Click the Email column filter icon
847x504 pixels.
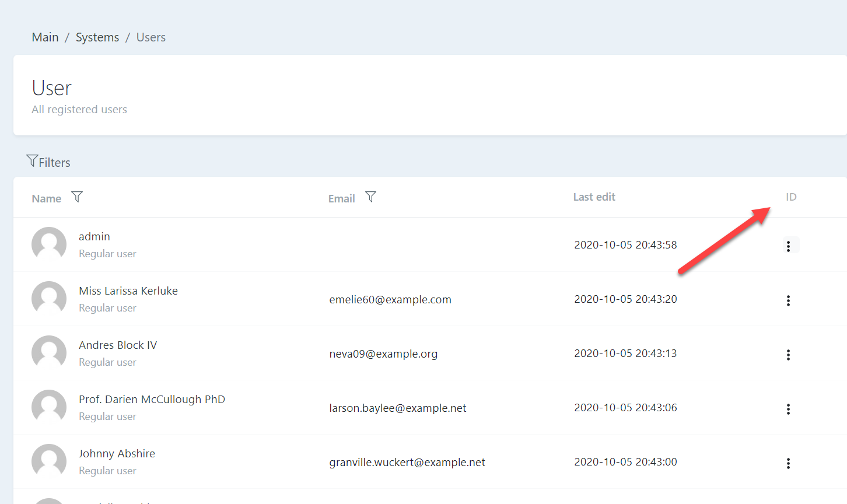370,197
